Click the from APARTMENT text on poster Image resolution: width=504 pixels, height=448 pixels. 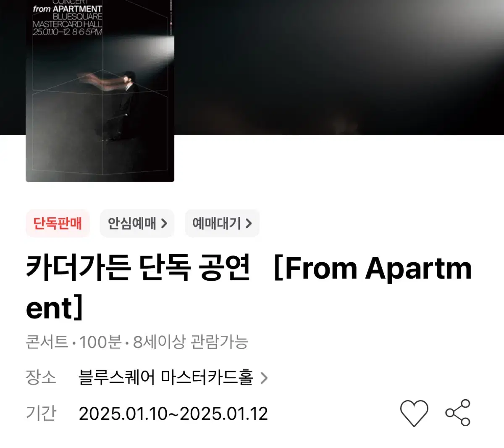pos(67,9)
